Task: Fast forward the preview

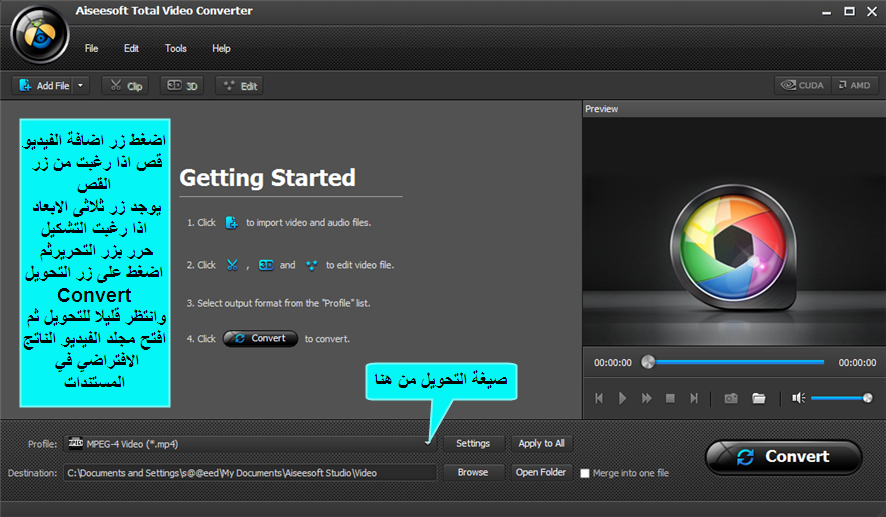Action: click(x=646, y=398)
